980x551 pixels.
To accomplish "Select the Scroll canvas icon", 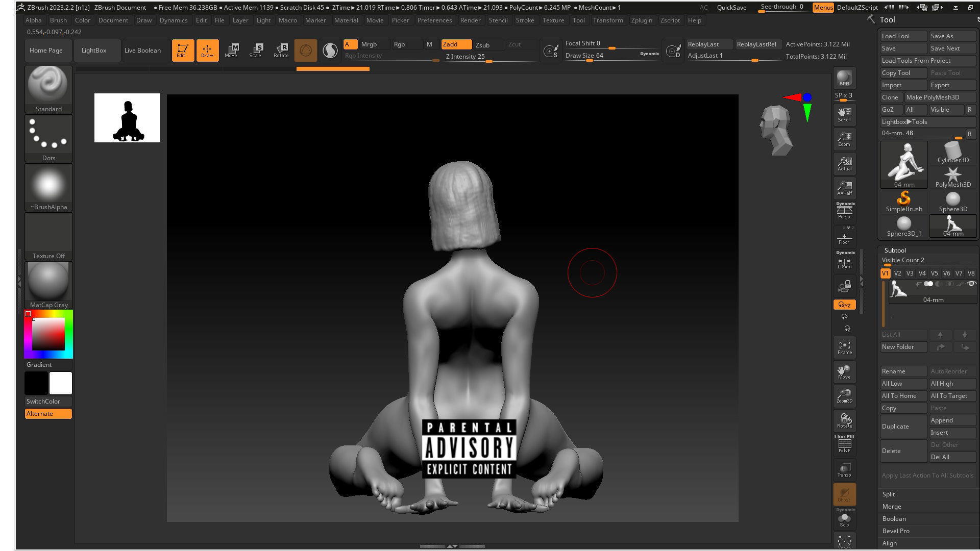I will coord(844,114).
